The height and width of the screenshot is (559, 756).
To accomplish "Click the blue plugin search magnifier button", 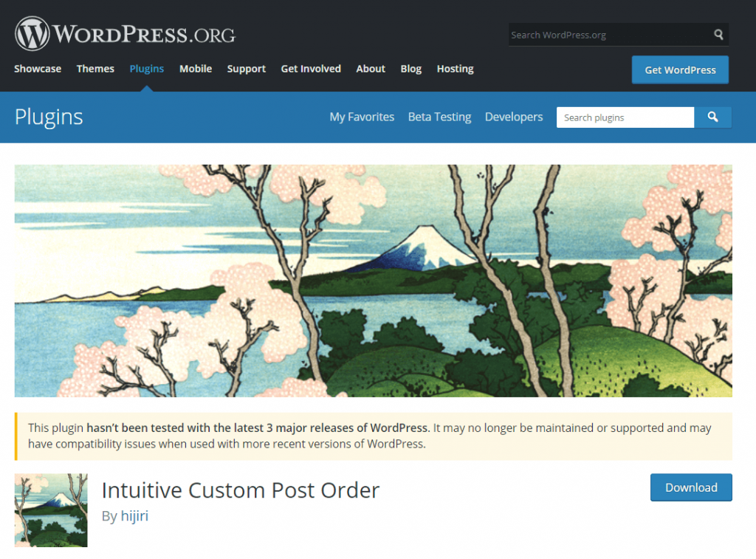I will [x=712, y=117].
